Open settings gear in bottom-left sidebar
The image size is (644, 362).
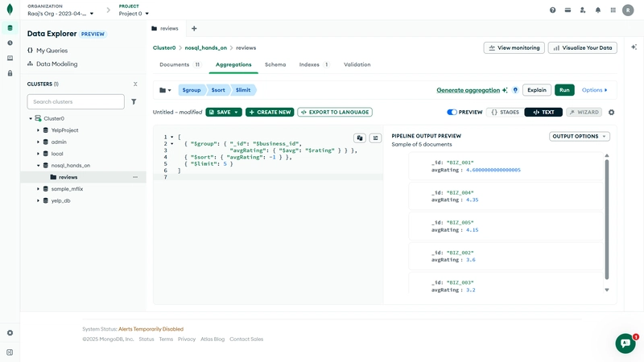[x=10, y=333]
